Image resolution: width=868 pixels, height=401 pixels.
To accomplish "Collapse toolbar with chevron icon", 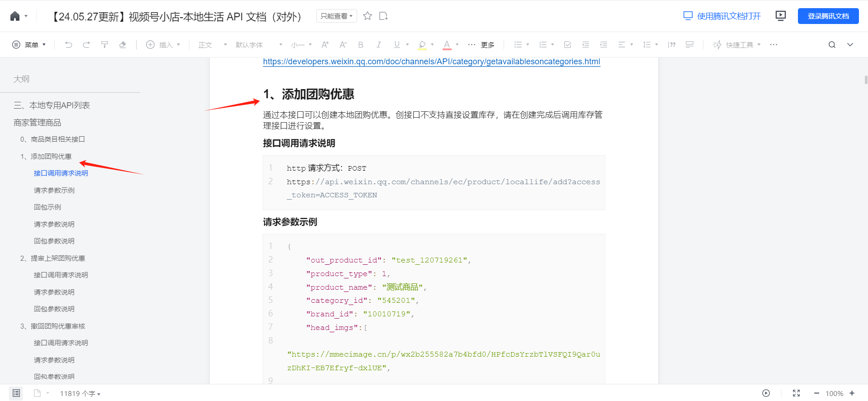I will (x=850, y=45).
